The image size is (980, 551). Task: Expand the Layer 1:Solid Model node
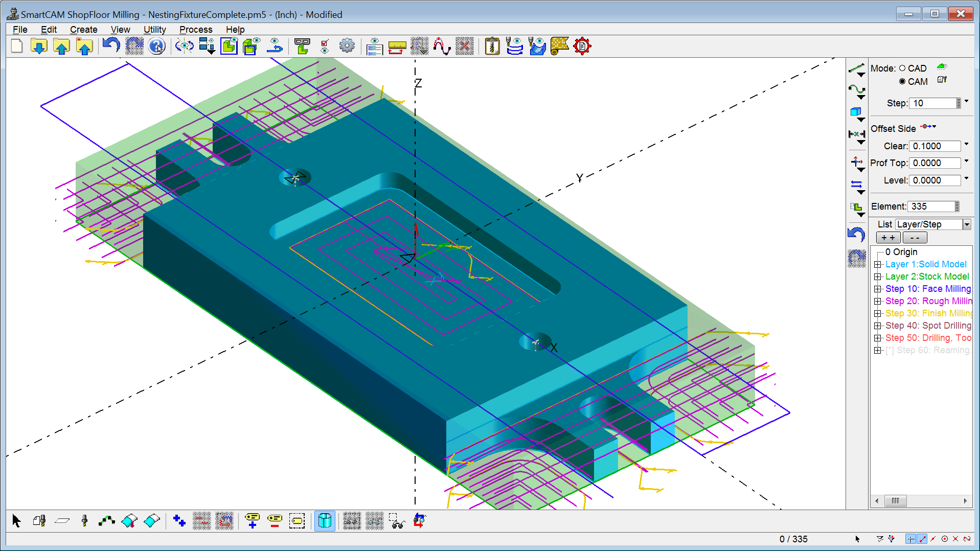(x=878, y=264)
